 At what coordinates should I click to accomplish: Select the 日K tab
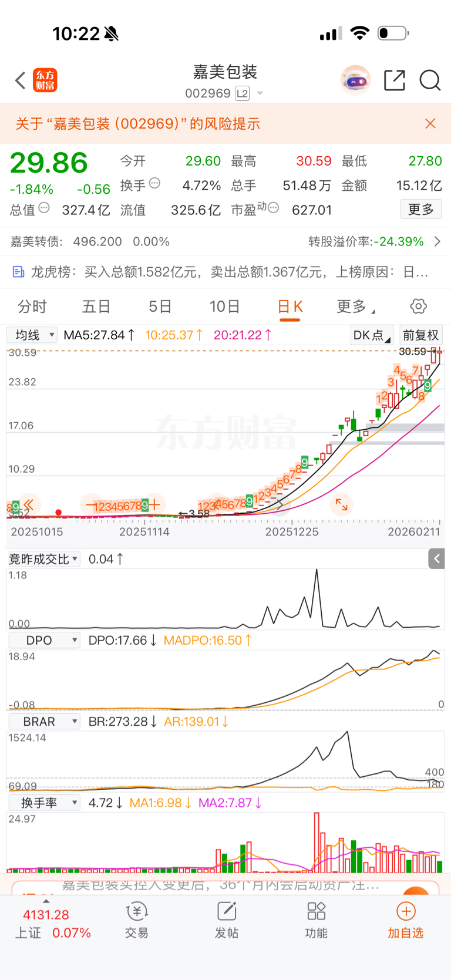[x=290, y=307]
